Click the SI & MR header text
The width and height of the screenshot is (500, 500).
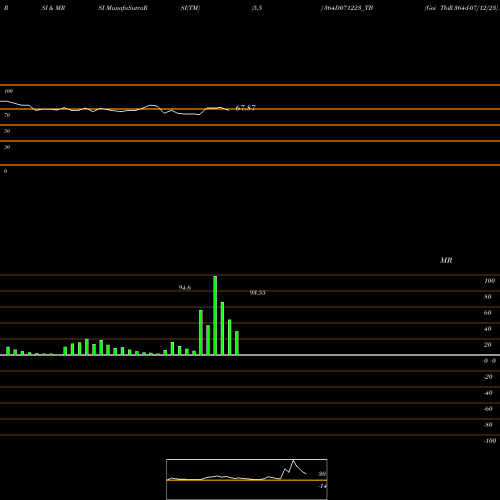53,8
